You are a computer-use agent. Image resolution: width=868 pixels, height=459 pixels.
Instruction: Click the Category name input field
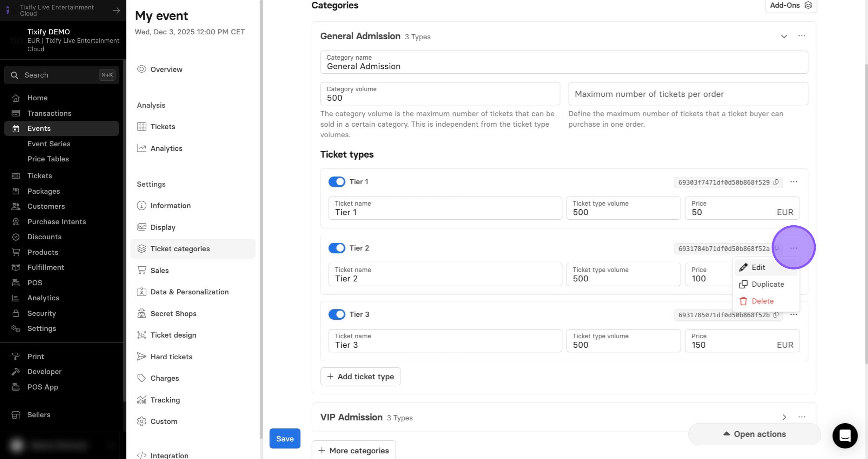564,62
